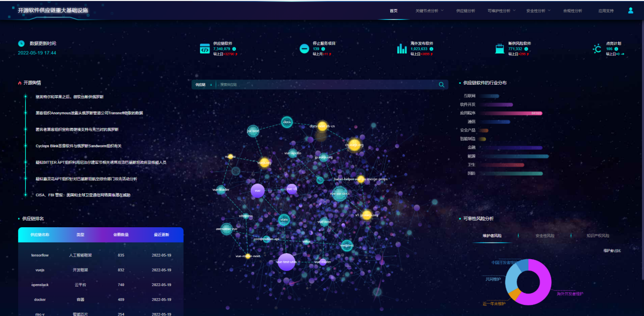Open the 合规性分析 nav item
The height and width of the screenshot is (316, 644).
(572, 11)
